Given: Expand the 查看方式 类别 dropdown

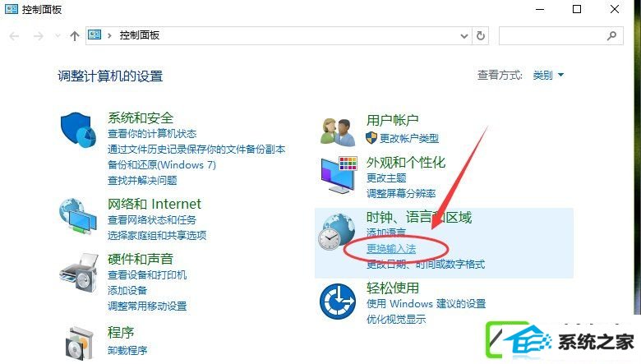Looking at the screenshot, I should tap(548, 75).
